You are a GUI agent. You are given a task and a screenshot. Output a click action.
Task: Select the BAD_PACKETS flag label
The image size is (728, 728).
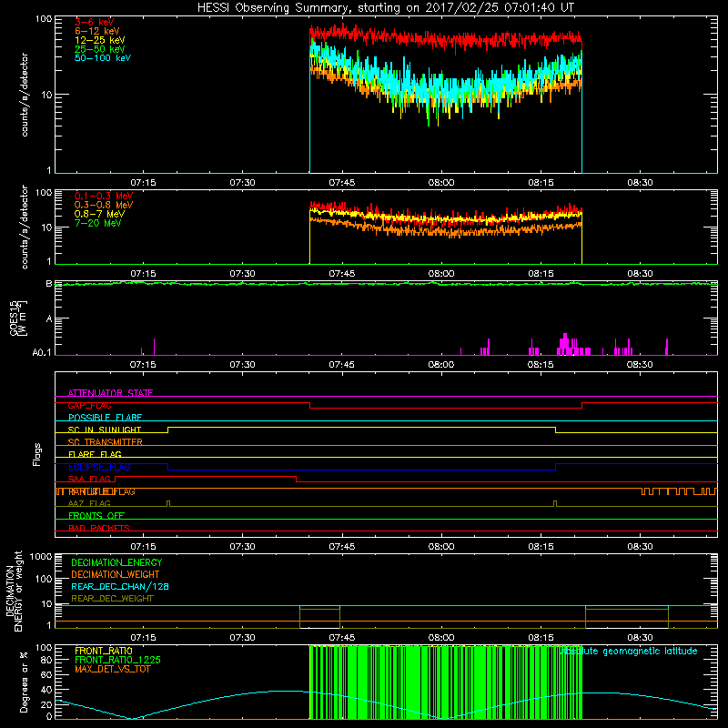point(99,528)
